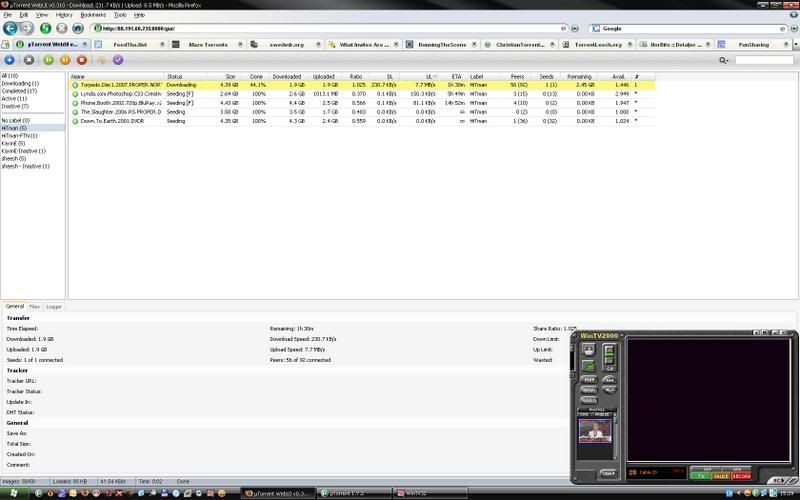This screenshot has width=800, height=500.
Task: Open the Google search engine selector
Action: click(596, 29)
